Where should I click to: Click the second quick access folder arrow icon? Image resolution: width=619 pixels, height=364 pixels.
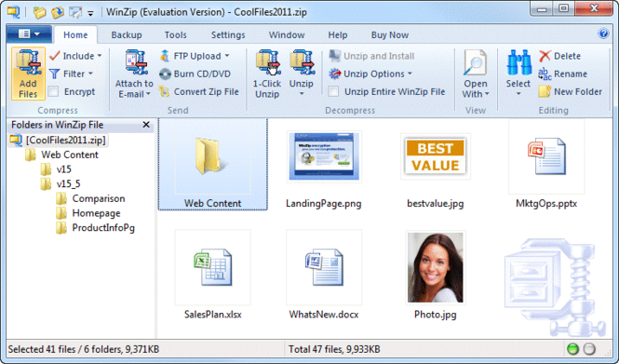[57, 12]
